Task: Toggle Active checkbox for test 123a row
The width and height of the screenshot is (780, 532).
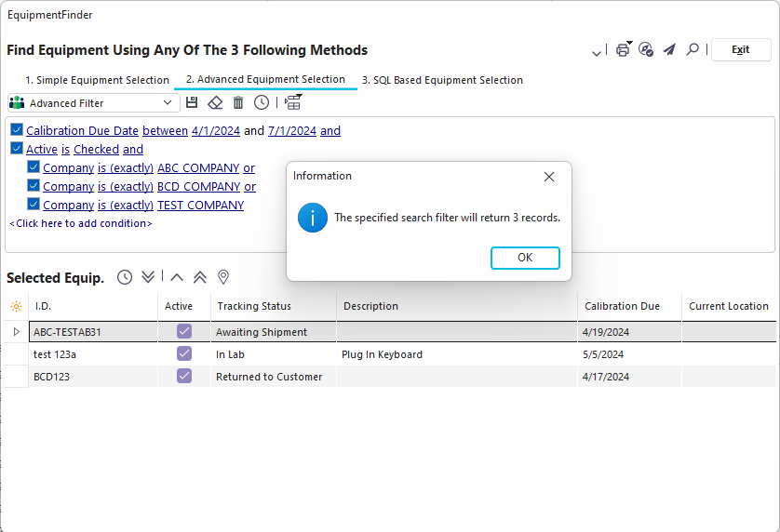Action: click(x=184, y=354)
